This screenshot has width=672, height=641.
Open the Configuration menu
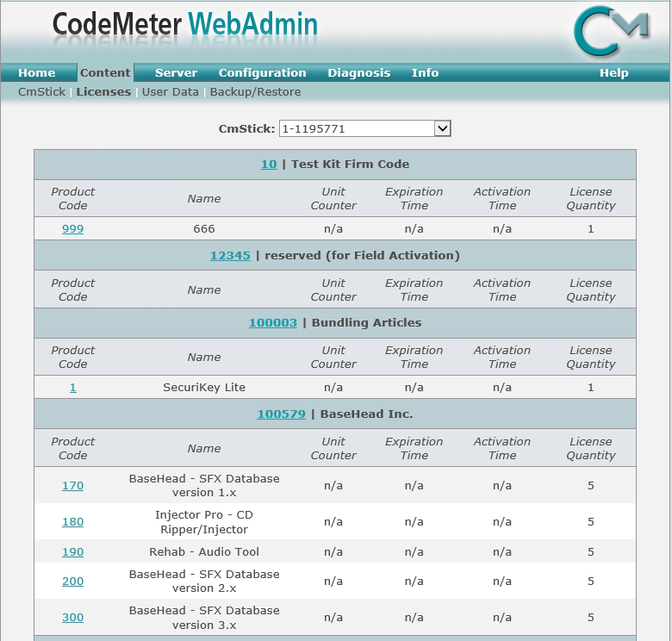pyautogui.click(x=262, y=72)
